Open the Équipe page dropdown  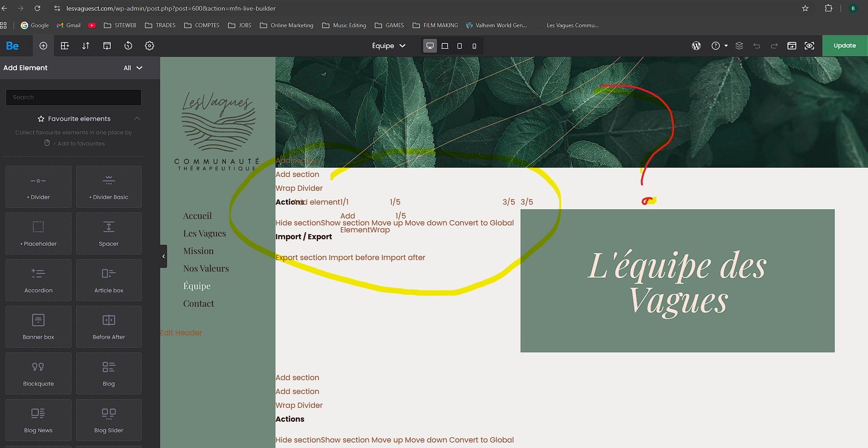point(389,46)
